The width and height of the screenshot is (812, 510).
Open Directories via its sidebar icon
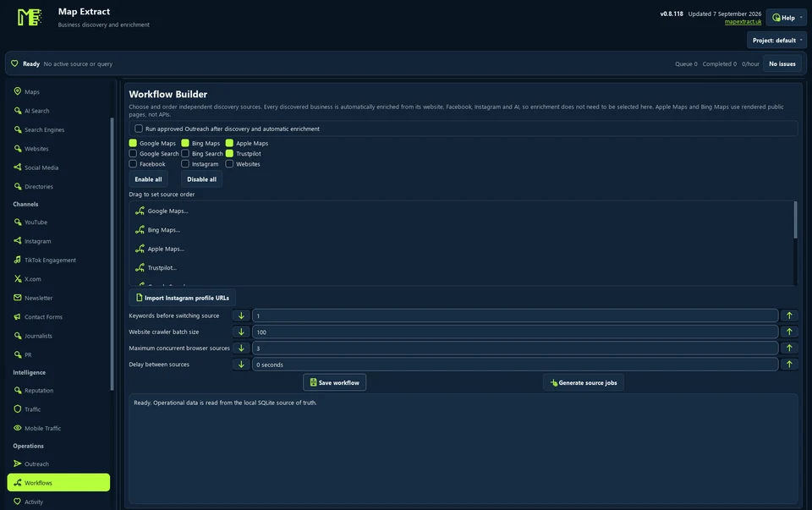[x=18, y=186]
